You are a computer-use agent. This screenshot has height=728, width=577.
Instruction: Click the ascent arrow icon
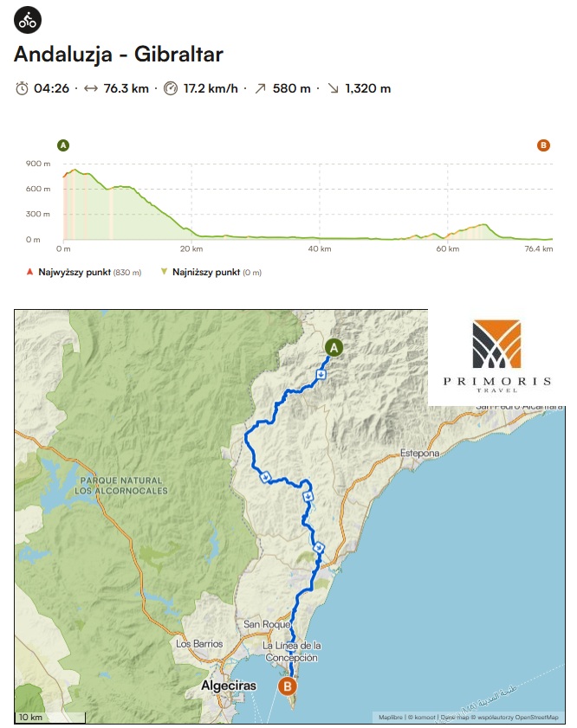tap(260, 88)
